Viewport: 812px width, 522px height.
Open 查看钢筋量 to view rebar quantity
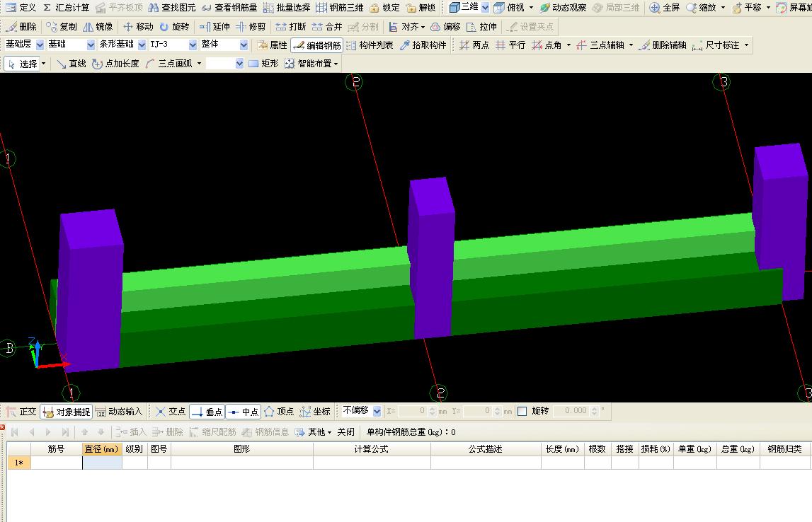[x=229, y=8]
